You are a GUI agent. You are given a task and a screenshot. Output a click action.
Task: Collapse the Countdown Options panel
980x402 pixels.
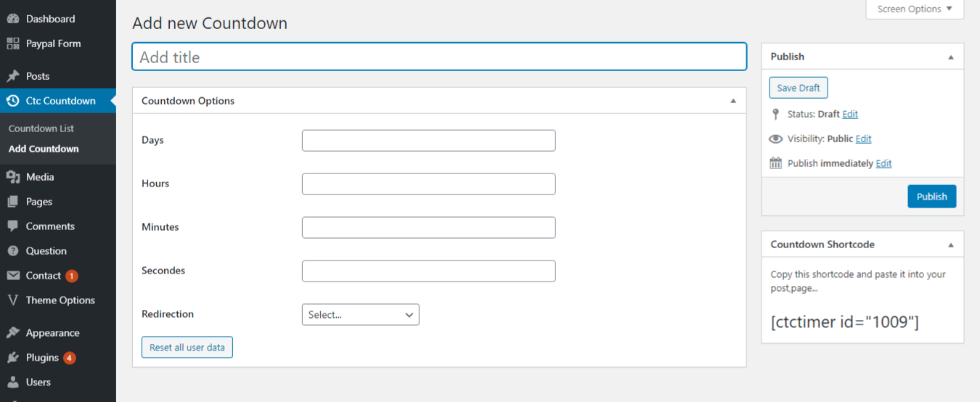pyautogui.click(x=733, y=101)
